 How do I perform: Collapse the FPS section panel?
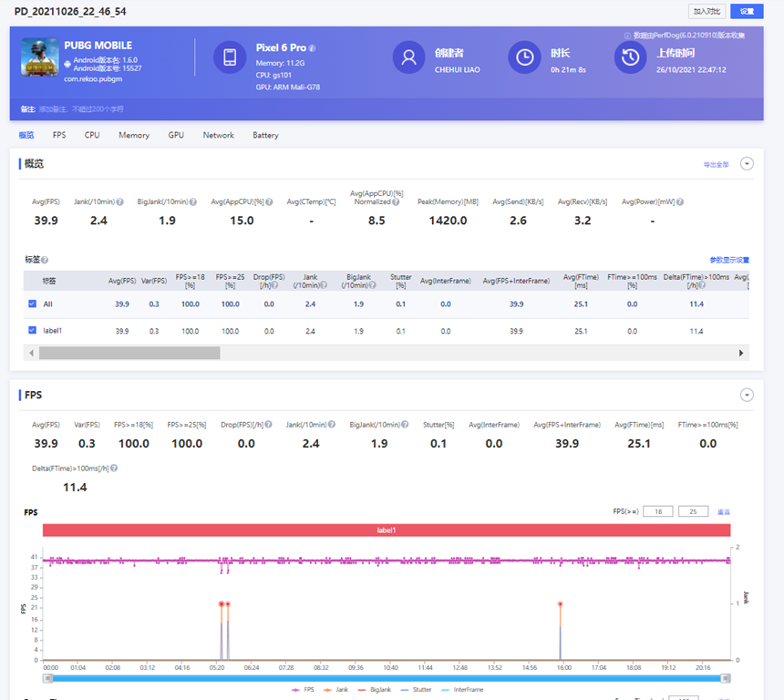coord(747,395)
